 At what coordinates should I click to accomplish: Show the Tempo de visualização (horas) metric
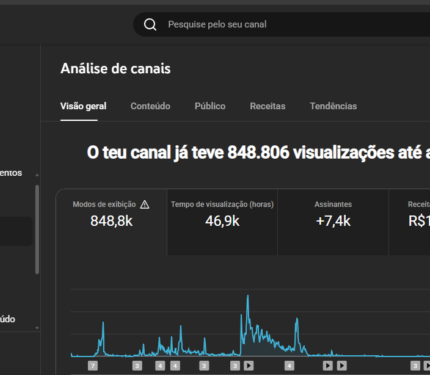(222, 222)
